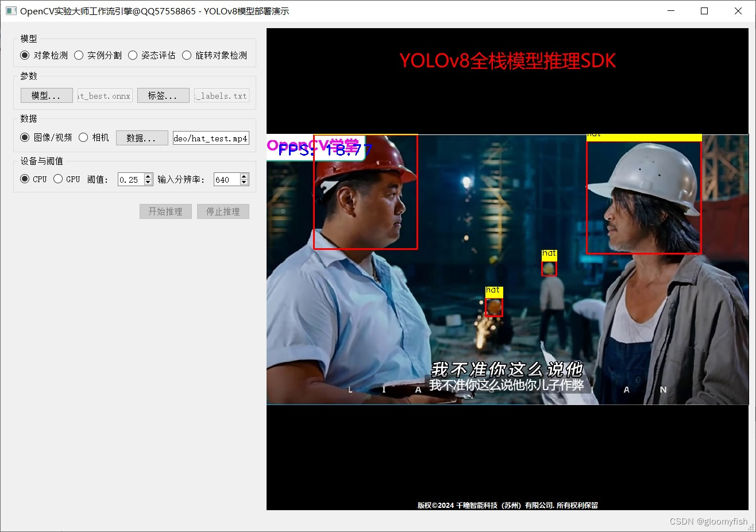Select CPU as inference device
756x532 pixels.
coord(24,179)
